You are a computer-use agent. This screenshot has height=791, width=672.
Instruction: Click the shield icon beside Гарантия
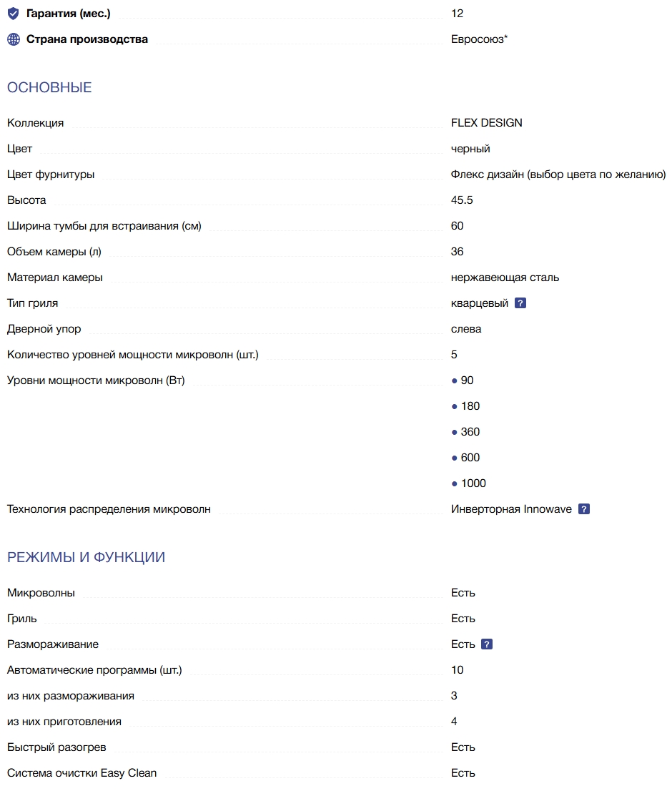tap(13, 14)
